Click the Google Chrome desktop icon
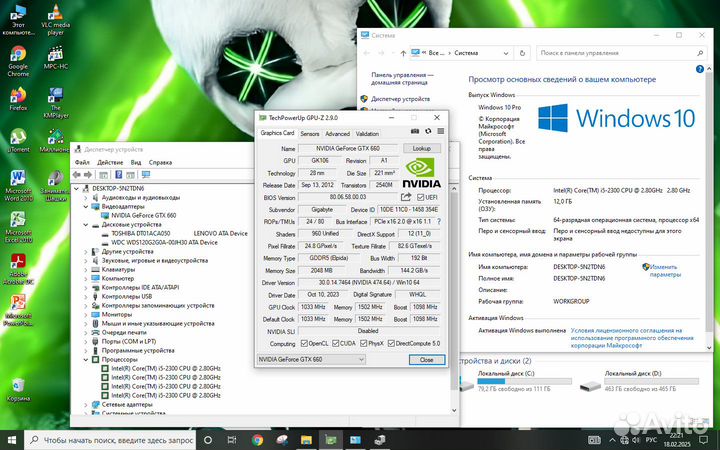 coord(18,60)
